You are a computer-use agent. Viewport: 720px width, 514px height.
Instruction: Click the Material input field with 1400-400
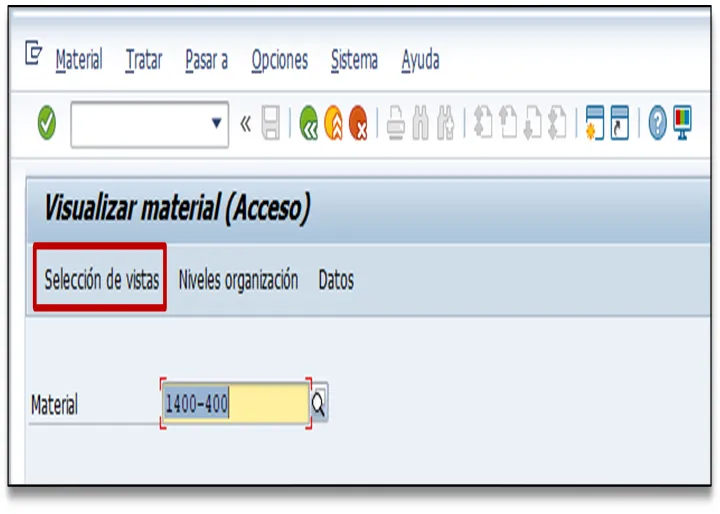coord(236,404)
